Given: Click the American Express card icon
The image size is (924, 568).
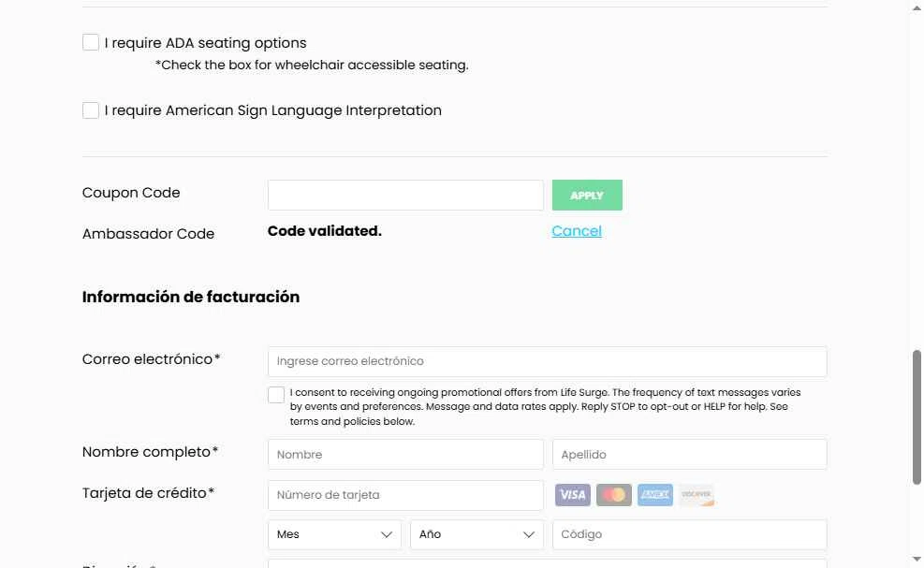Looking at the screenshot, I should 655,495.
